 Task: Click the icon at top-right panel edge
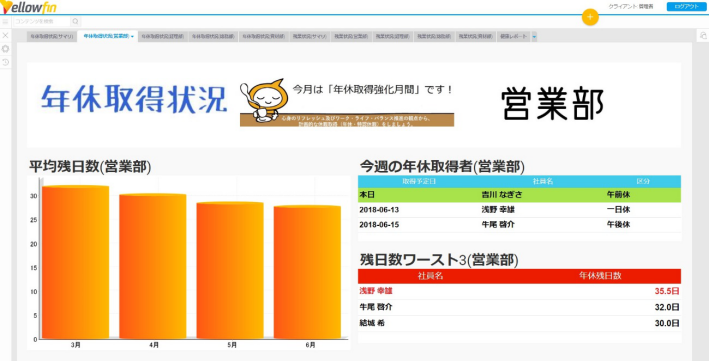tap(703, 36)
